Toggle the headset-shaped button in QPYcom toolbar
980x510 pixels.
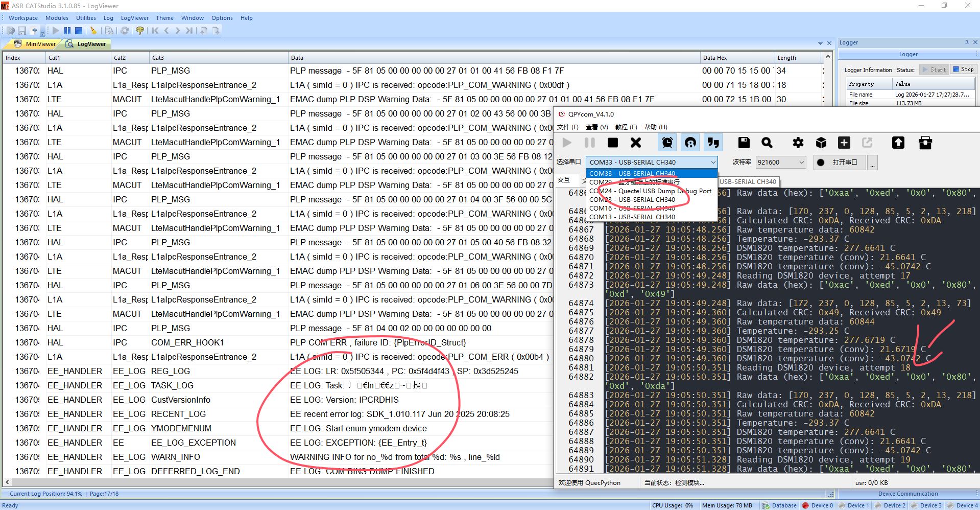[690, 143]
